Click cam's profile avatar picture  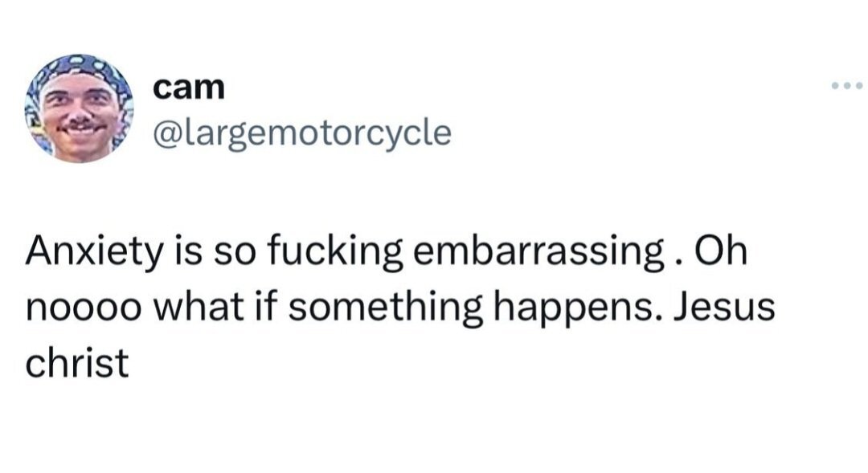point(79,108)
